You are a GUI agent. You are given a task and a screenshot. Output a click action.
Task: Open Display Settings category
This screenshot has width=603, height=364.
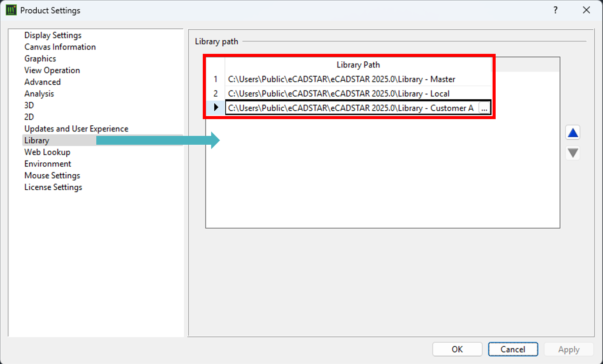53,35
